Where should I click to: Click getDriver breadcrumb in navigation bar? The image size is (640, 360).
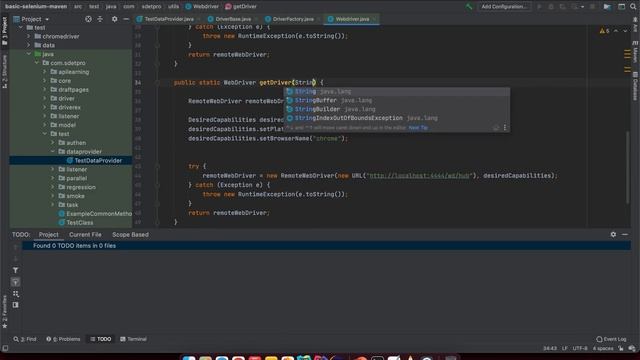tap(241, 7)
